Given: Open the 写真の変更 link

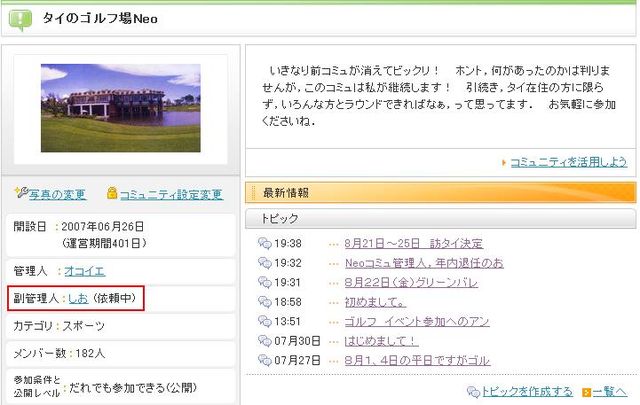Looking at the screenshot, I should tap(57, 194).
